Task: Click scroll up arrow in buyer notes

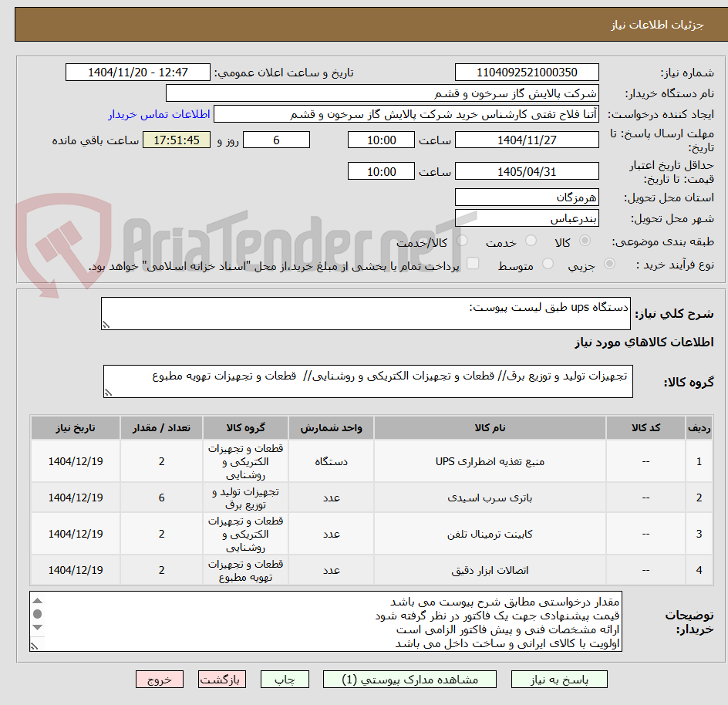Action: [x=38, y=601]
